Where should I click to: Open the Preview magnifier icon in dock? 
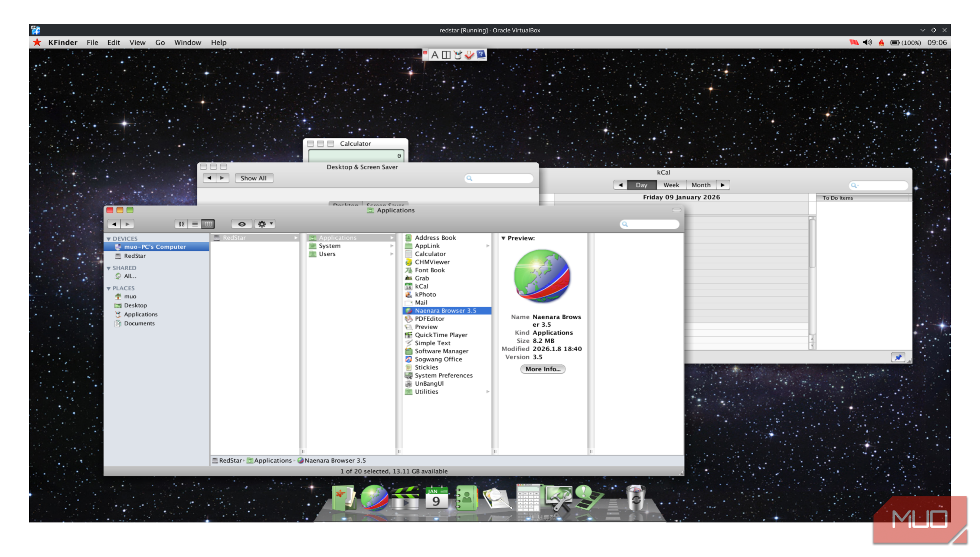coord(497,498)
